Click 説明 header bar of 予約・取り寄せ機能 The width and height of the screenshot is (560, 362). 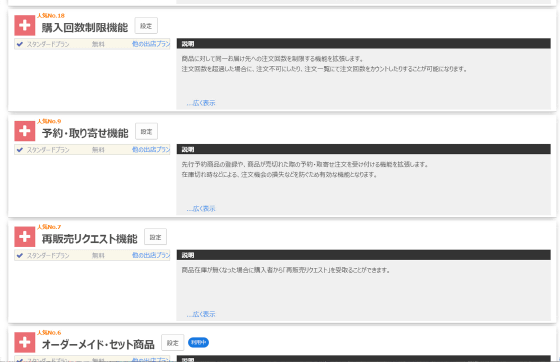[364, 149]
